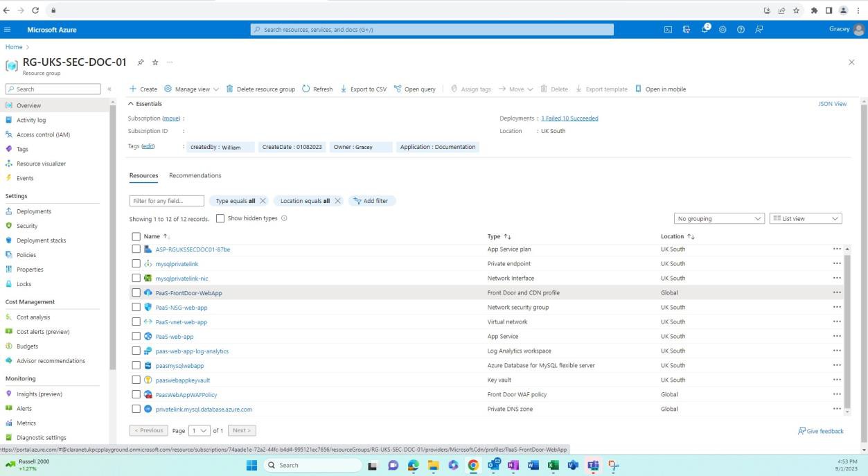Open the Azure portal hamburger menu
Screen dimensions: 868x476
point(8,29)
